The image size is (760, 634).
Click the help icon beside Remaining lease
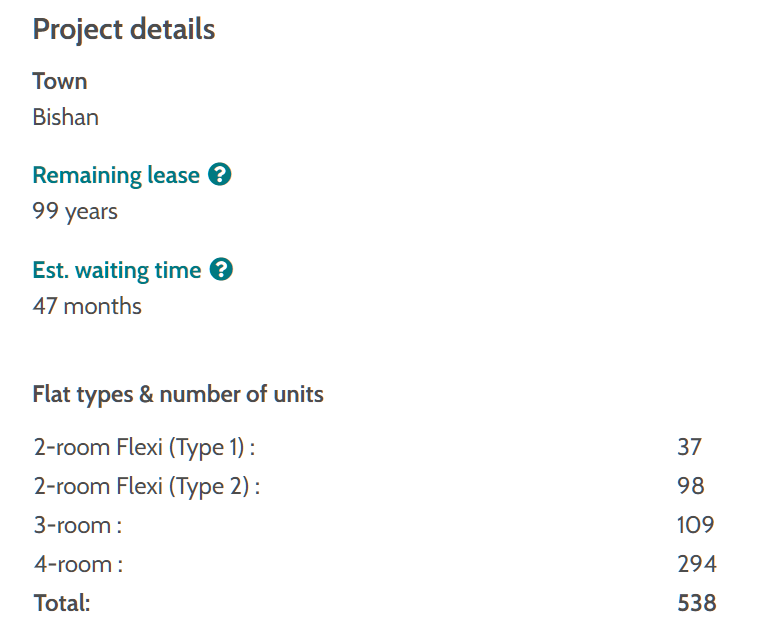[x=220, y=175]
